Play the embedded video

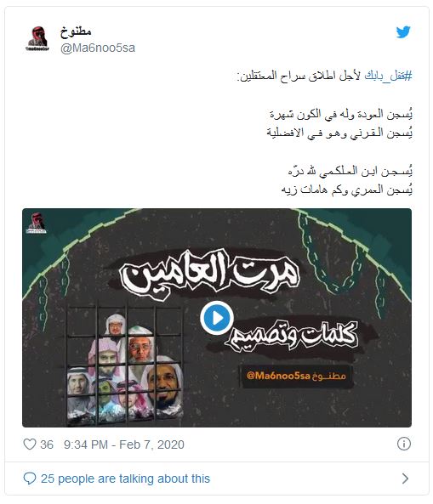[x=217, y=318]
